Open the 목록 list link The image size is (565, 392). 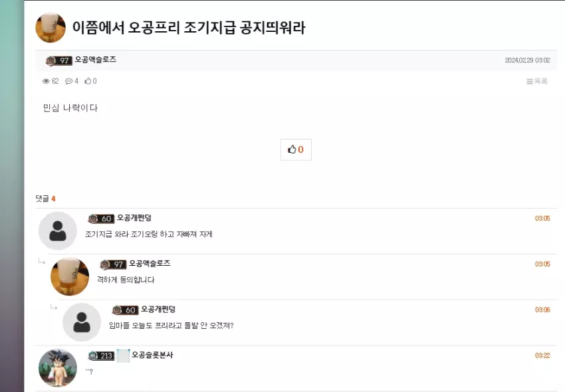pyautogui.click(x=537, y=82)
